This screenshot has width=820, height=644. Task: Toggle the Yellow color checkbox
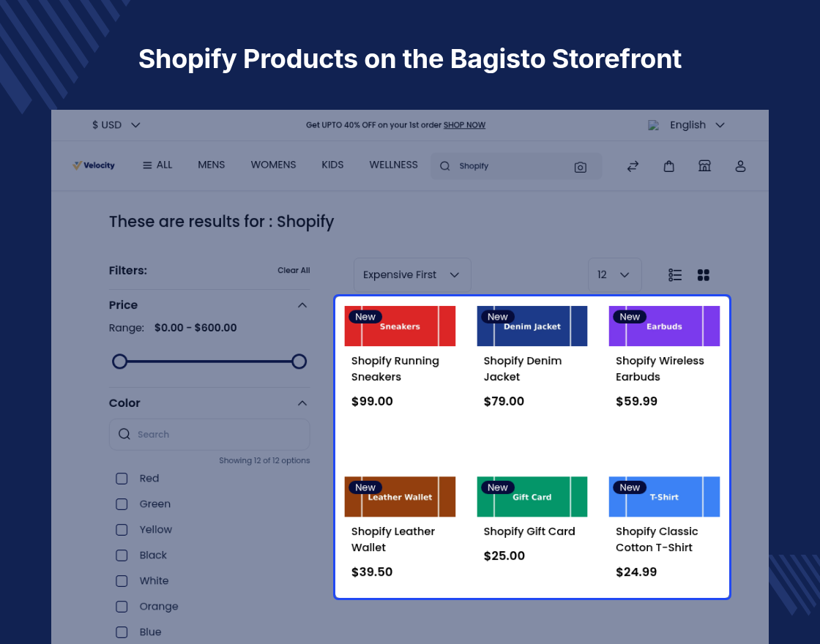click(122, 530)
